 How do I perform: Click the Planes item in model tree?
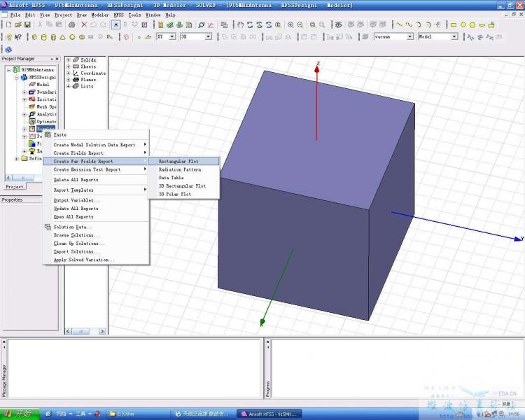coord(88,80)
